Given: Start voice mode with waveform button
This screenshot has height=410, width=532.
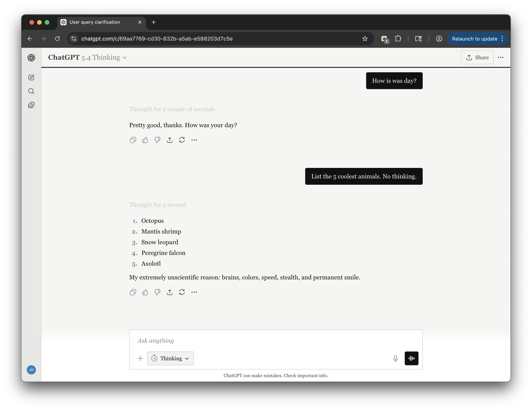Looking at the screenshot, I should point(411,358).
